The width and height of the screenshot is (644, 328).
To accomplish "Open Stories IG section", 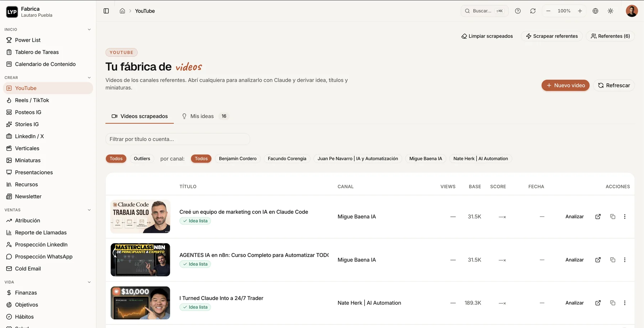I will (x=48, y=124).
